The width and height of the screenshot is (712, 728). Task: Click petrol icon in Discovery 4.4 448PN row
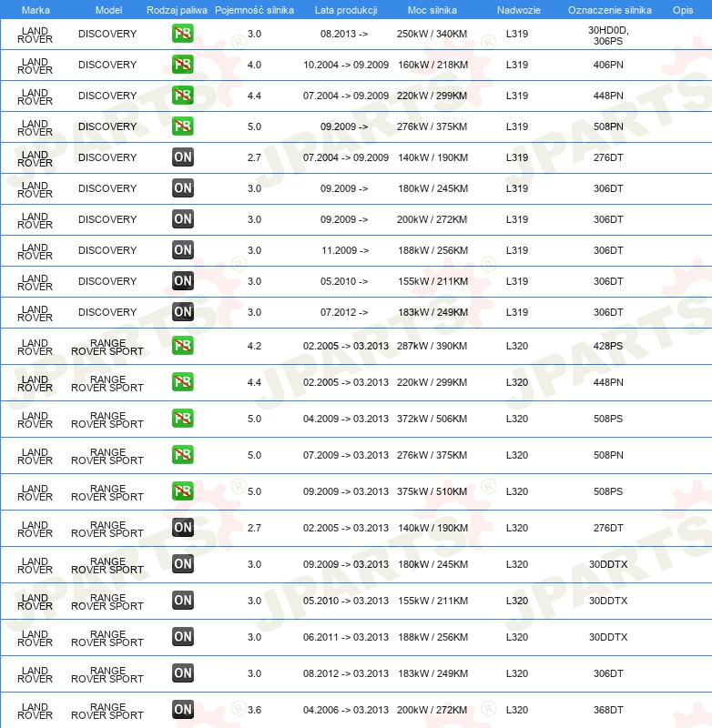click(182, 96)
